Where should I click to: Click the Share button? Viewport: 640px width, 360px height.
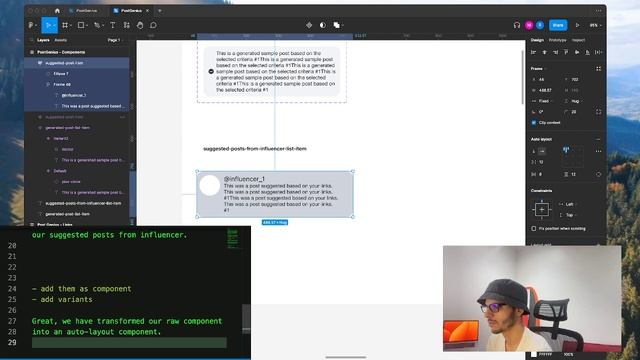pos(558,25)
